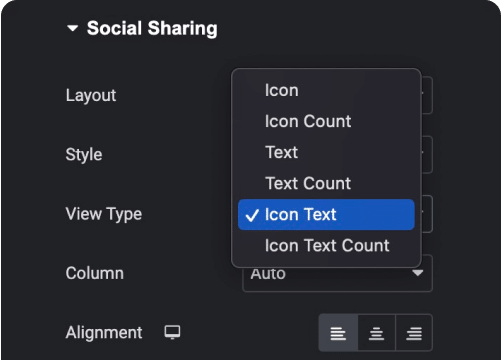The image size is (501, 360).
Task: Open the Column Auto dropdown
Action: pyautogui.click(x=337, y=277)
